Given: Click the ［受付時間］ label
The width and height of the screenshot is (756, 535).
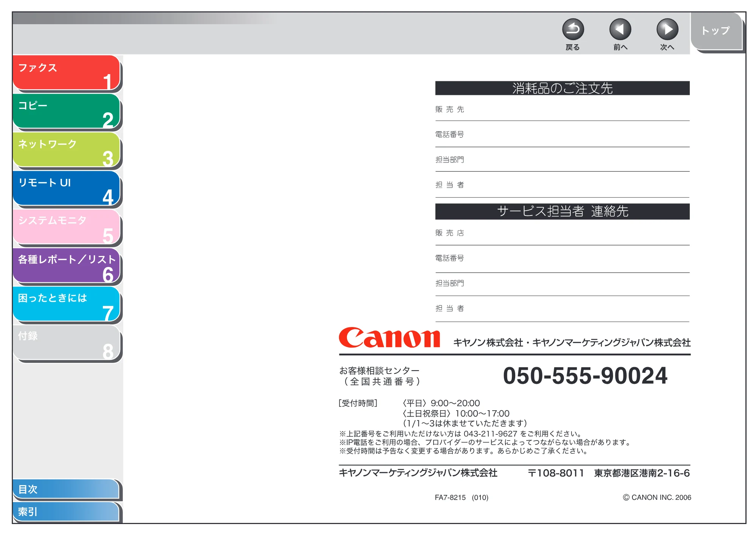Looking at the screenshot, I should pos(358,403).
